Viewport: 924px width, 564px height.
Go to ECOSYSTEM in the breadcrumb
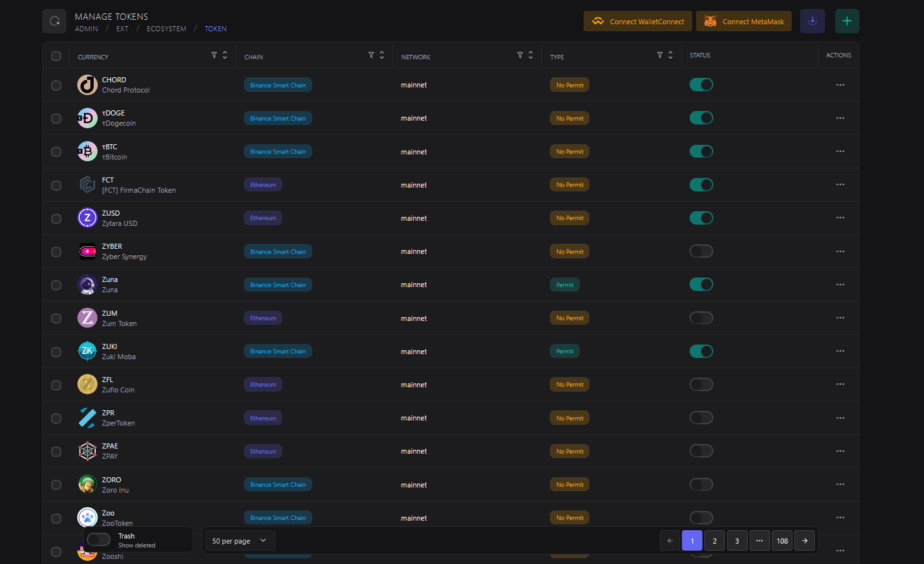[167, 29]
